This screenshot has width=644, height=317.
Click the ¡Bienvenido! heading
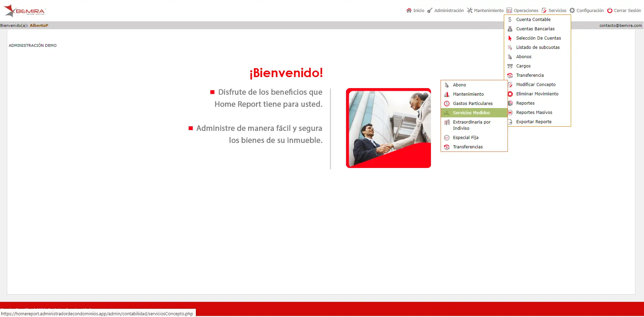click(286, 73)
